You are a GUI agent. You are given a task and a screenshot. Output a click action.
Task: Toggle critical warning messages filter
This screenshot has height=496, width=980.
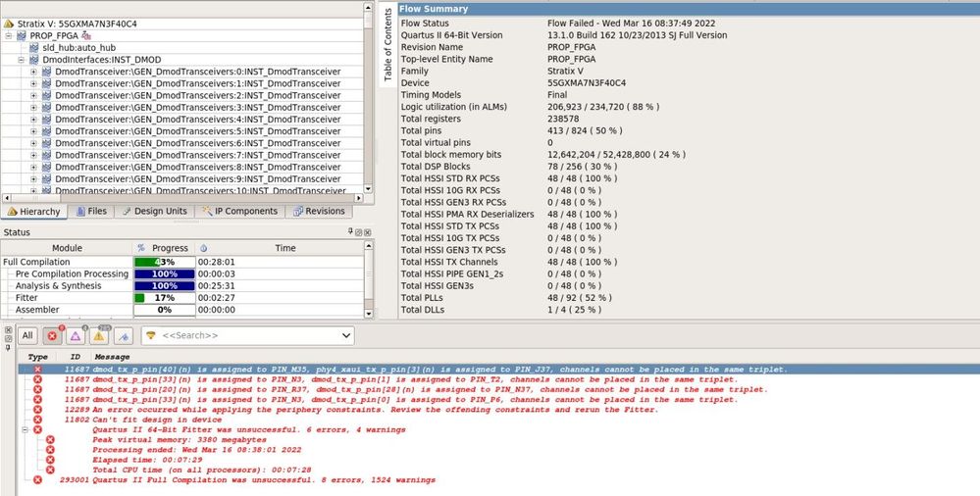click(x=76, y=336)
